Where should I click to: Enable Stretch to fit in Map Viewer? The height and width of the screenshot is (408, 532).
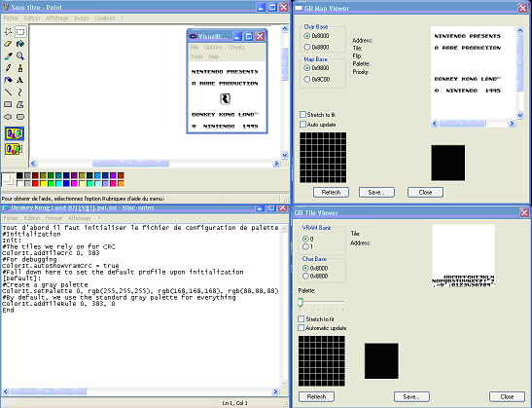pyautogui.click(x=303, y=115)
